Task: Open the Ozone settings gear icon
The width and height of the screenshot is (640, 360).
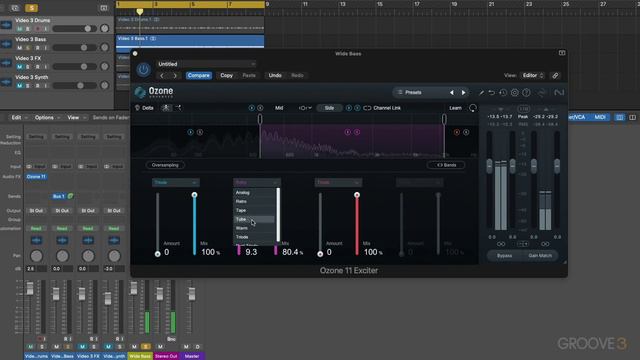Action: [515, 93]
